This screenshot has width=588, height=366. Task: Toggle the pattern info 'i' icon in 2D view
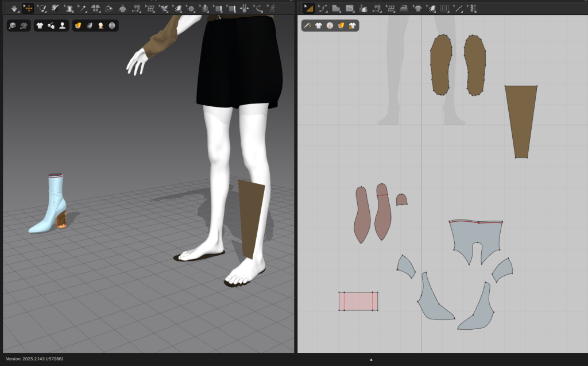(x=330, y=26)
